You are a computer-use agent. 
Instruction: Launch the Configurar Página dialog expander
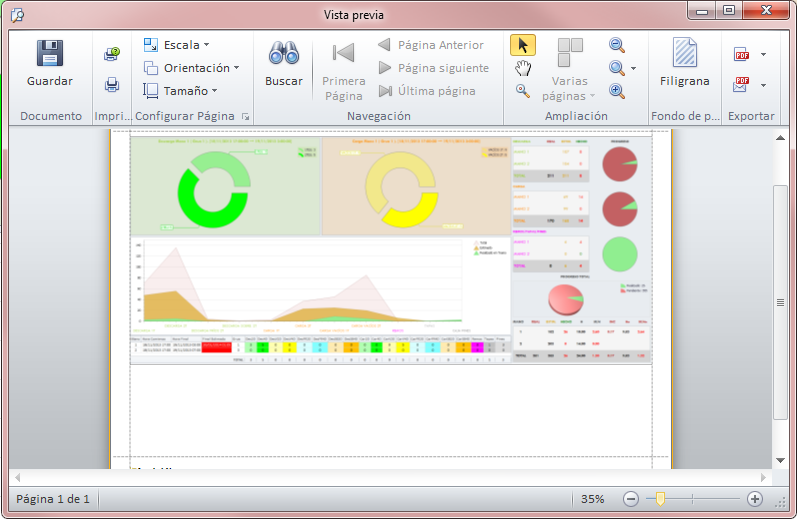click(x=245, y=117)
